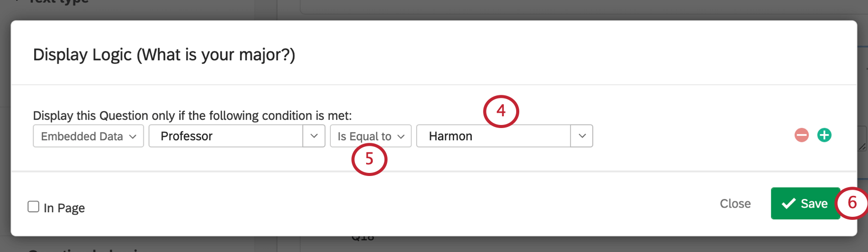The height and width of the screenshot is (252, 868).
Task: Click the checkmark icon on Save
Action: (x=788, y=204)
